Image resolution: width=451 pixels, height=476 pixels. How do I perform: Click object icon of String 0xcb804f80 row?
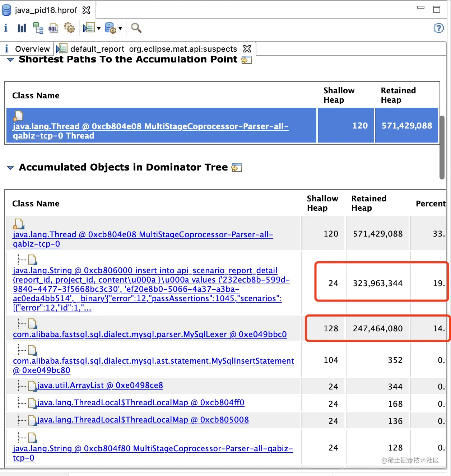pyautogui.click(x=33, y=437)
